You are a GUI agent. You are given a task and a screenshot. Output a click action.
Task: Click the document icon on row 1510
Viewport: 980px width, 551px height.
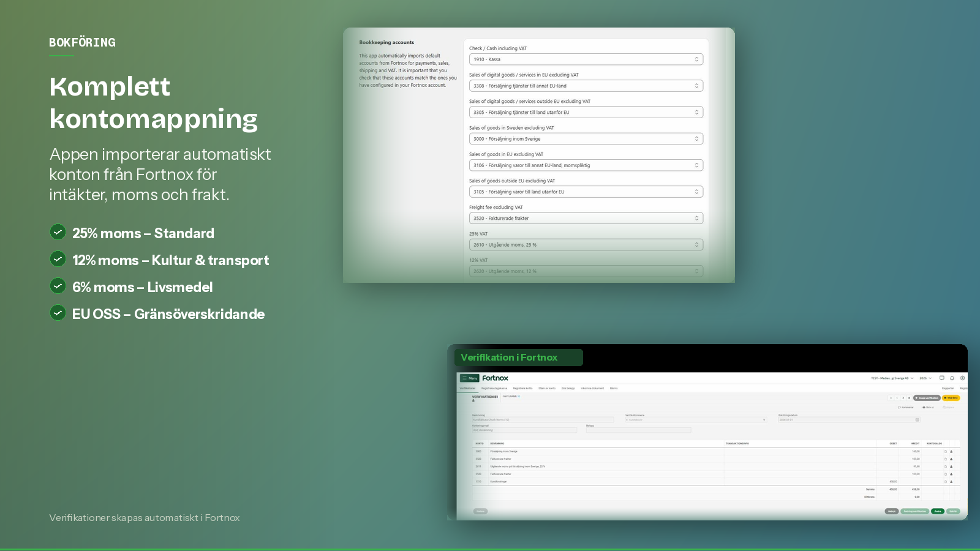[x=945, y=482]
